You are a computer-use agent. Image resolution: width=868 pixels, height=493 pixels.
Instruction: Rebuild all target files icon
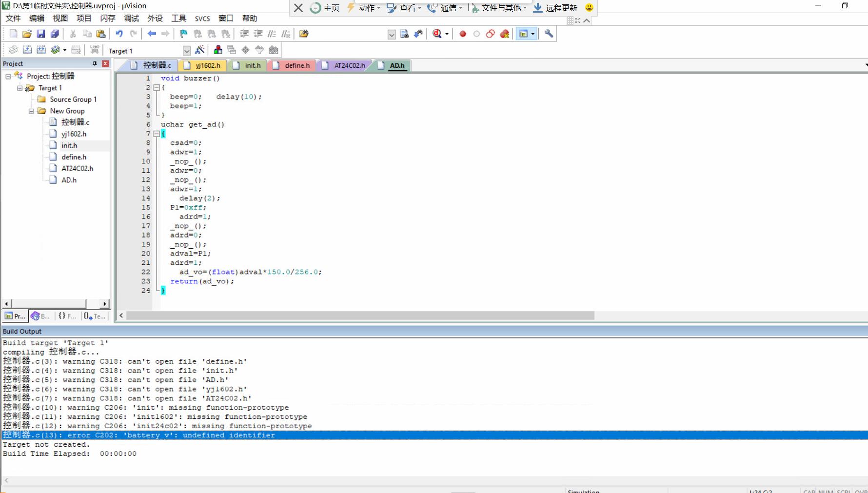point(41,50)
